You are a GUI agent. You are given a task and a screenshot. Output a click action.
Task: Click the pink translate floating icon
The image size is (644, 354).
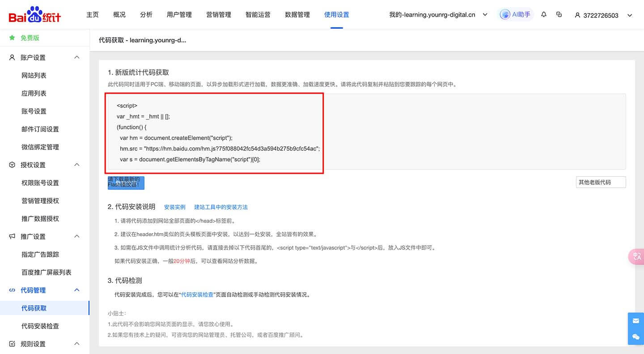click(x=637, y=256)
